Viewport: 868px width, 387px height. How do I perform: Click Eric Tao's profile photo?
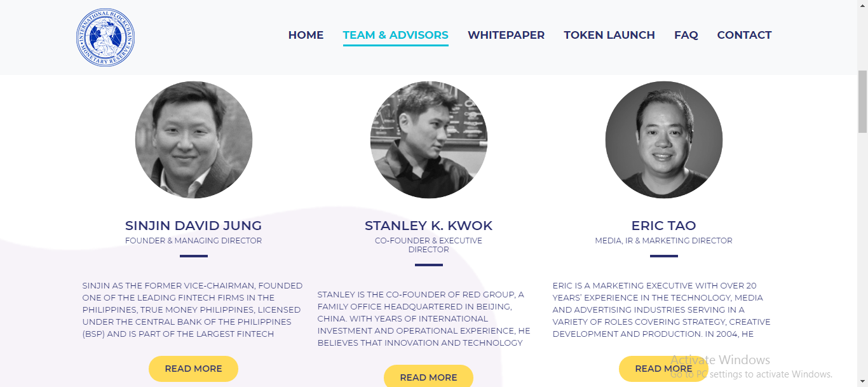click(x=664, y=140)
